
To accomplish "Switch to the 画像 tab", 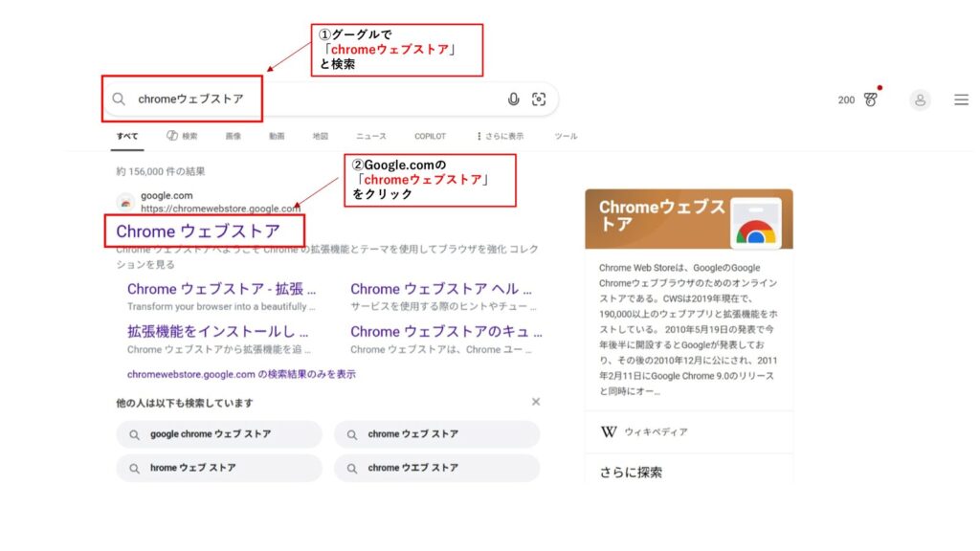I will click(234, 136).
